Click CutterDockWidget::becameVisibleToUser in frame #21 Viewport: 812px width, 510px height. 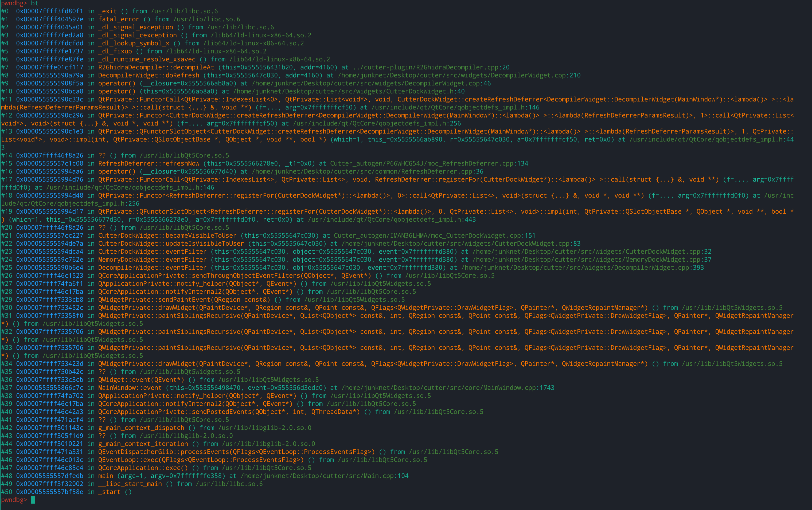[167, 236]
